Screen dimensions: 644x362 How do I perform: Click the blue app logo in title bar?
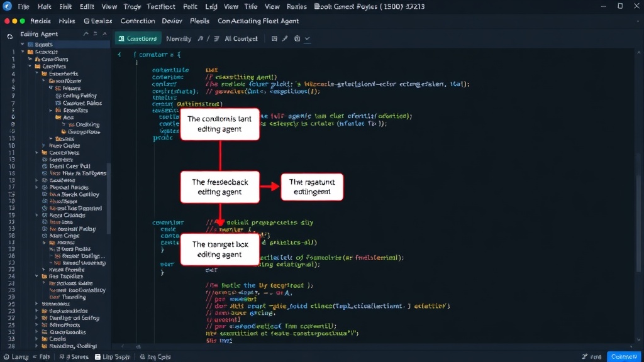pyautogui.click(x=7, y=6)
